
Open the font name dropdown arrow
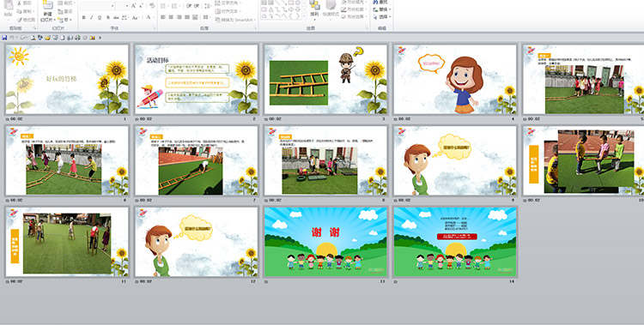coord(112,6)
